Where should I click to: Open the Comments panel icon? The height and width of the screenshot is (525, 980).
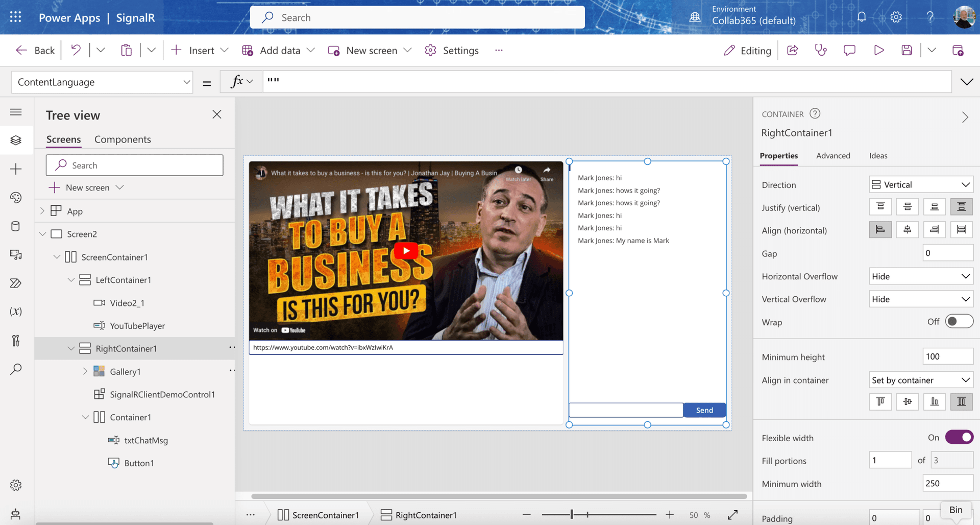[849, 50]
